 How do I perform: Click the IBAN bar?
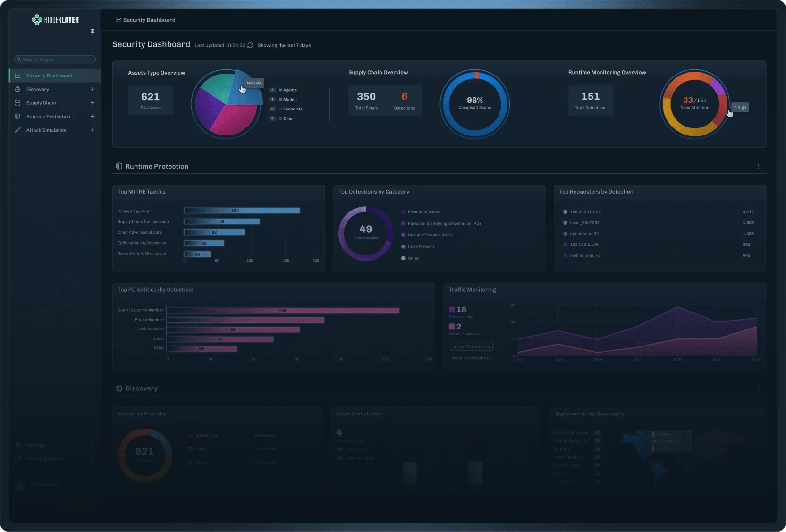pos(202,349)
